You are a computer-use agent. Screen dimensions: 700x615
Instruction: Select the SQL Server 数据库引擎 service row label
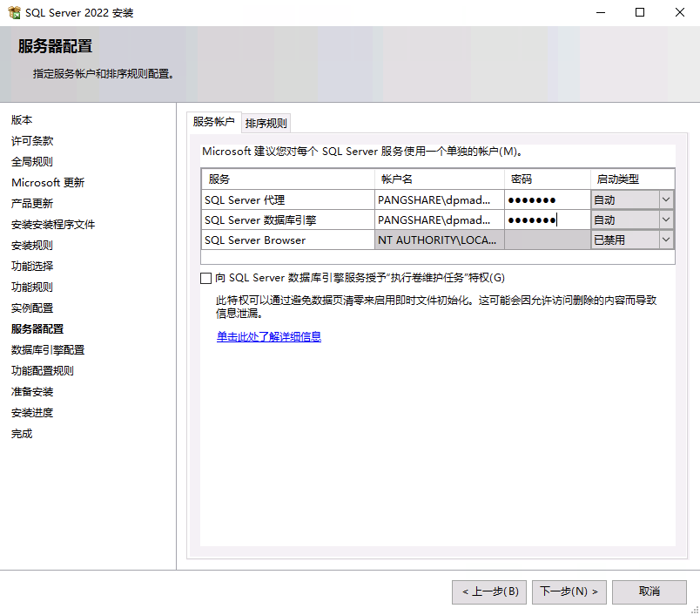click(288, 220)
